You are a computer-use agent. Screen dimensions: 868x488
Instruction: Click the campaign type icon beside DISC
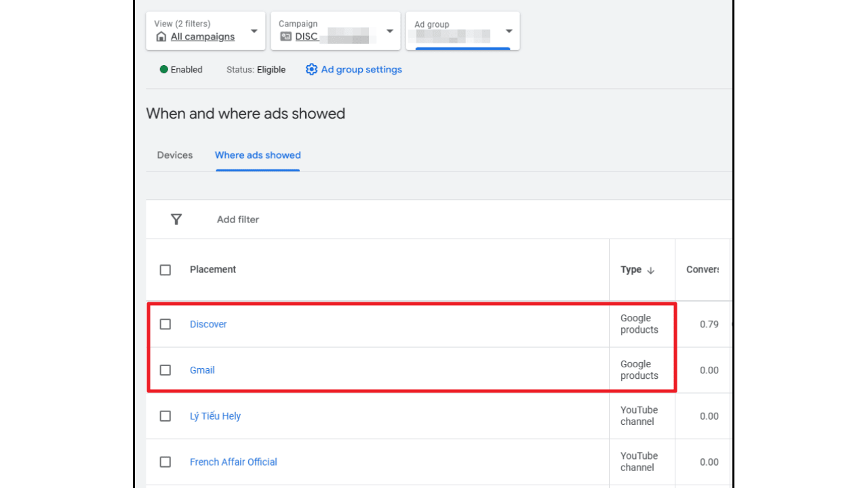click(x=285, y=37)
